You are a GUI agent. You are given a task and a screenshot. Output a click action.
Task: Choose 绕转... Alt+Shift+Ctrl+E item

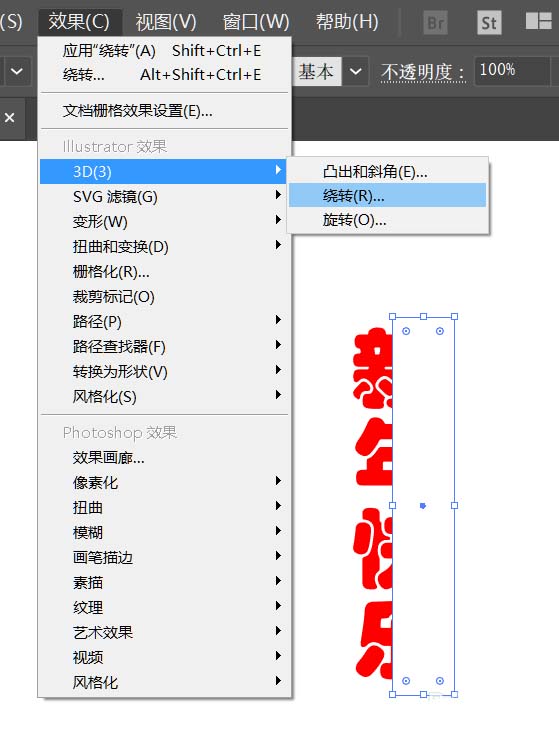click(x=162, y=74)
